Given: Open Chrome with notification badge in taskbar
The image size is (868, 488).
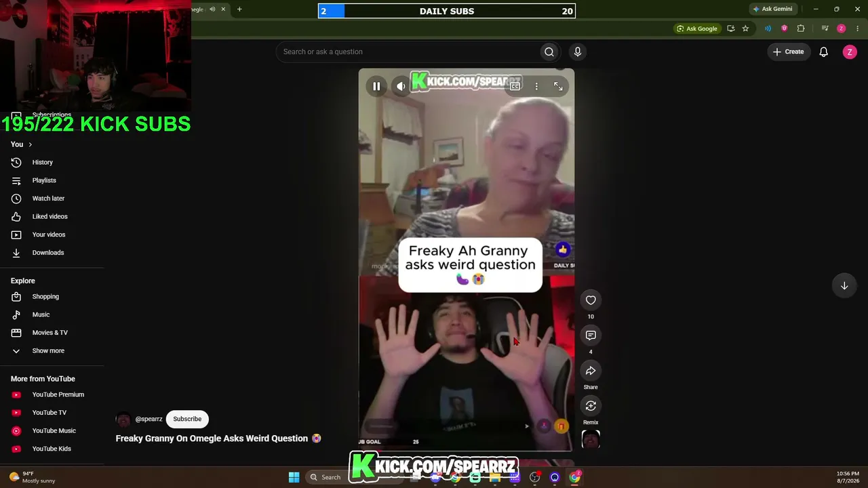Looking at the screenshot, I should tap(575, 477).
